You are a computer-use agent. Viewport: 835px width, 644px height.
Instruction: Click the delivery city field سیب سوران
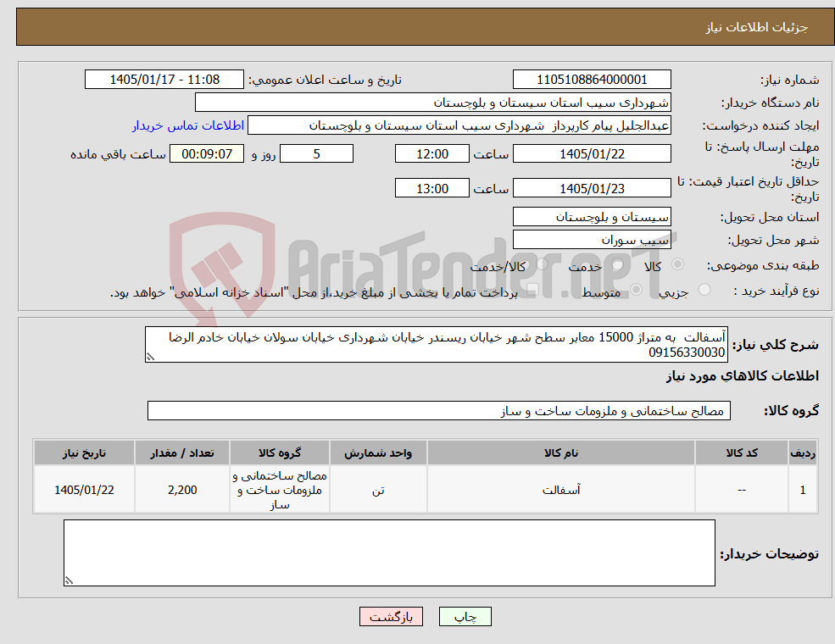pyautogui.click(x=592, y=240)
